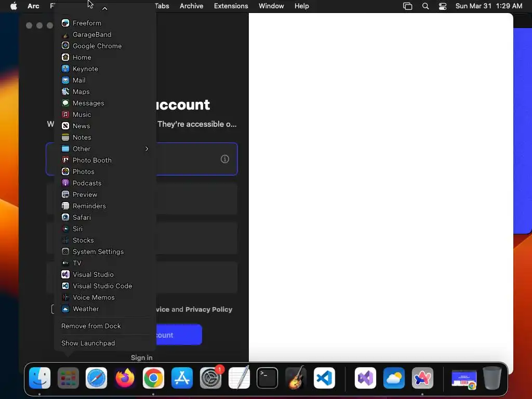
Task: Click Stage Manager icon in menu bar
Action: pyautogui.click(x=407, y=6)
